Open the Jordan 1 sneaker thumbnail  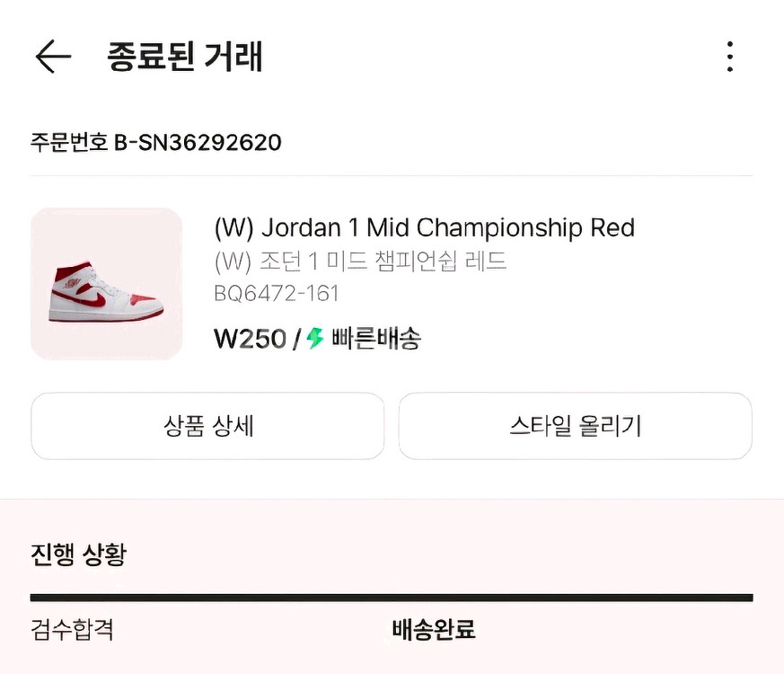tap(106, 284)
